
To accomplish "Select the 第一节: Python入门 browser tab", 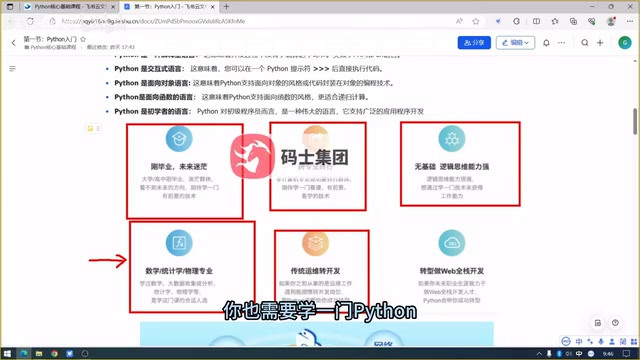I will [x=169, y=7].
